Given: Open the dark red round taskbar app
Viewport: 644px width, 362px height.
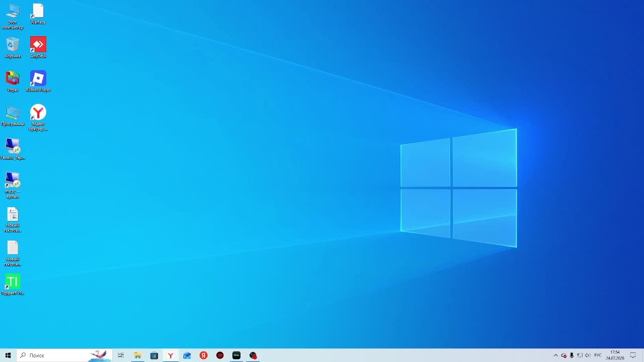Looking at the screenshot, I should 220,355.
